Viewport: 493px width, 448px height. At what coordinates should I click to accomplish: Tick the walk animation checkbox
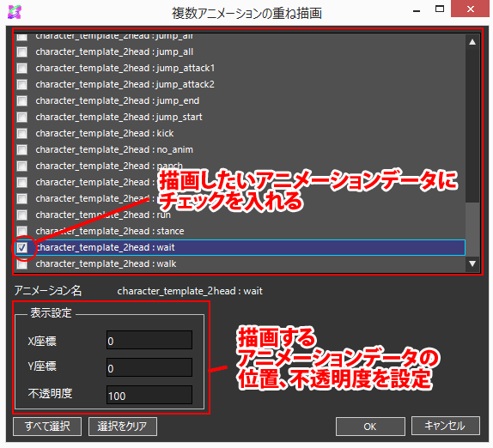coord(22,263)
